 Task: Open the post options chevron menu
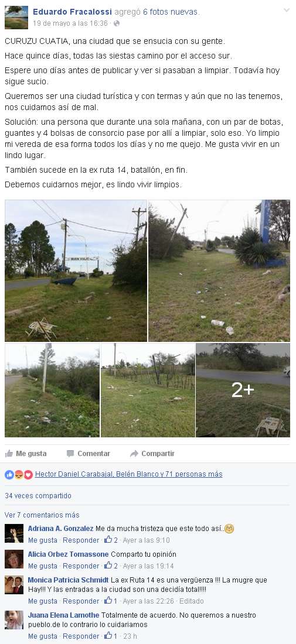click(x=287, y=11)
